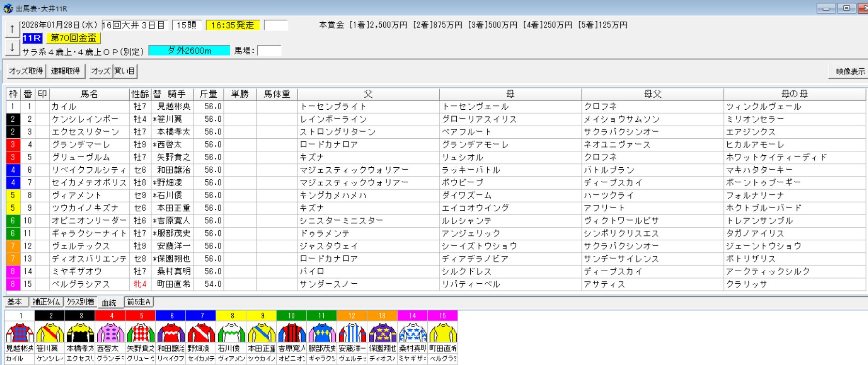Click the up arrow for previous race
The image size is (868, 365).
pyautogui.click(x=12, y=29)
